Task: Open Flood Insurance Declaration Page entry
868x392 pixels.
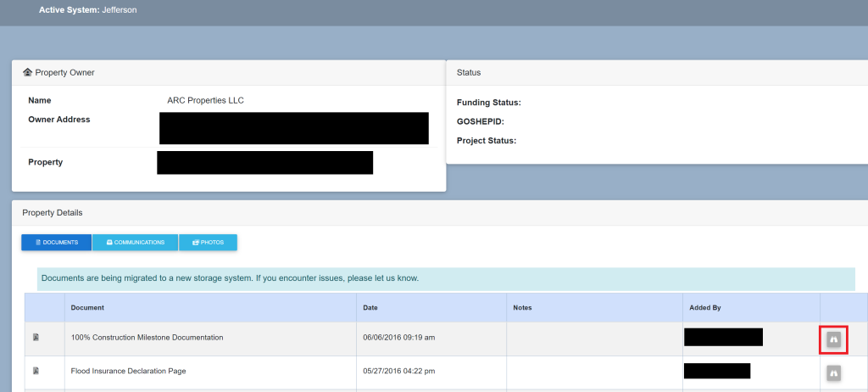Action: (x=128, y=371)
